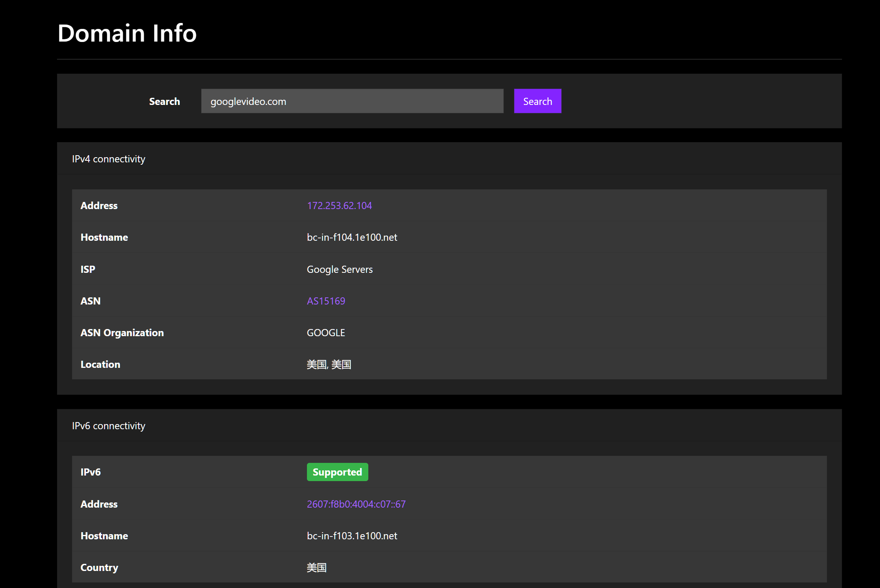Click the IPv4 Location value text

tap(329, 364)
